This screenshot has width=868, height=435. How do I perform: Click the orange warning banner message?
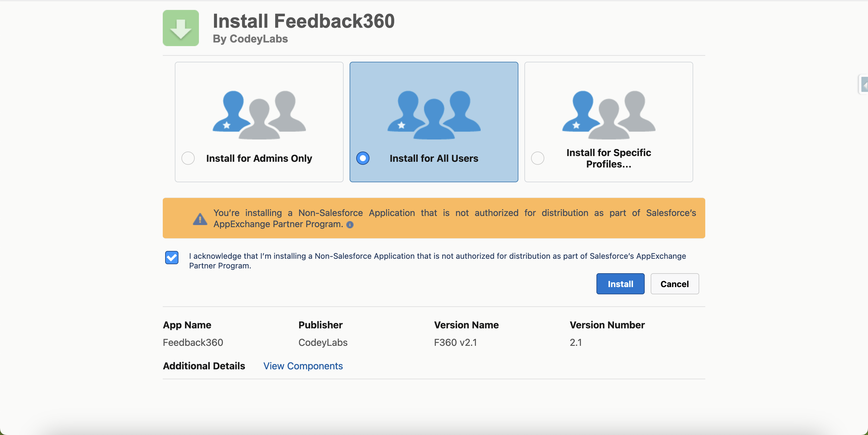pos(454,218)
